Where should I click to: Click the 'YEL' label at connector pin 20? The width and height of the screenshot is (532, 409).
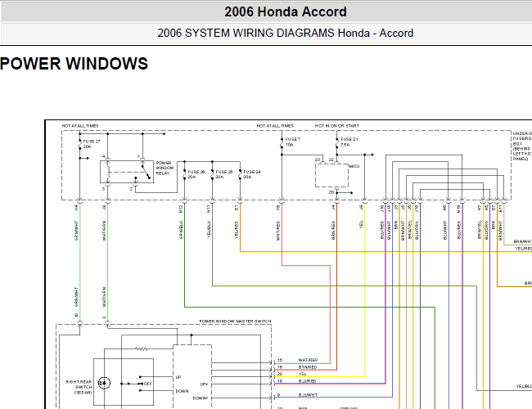click(302, 374)
